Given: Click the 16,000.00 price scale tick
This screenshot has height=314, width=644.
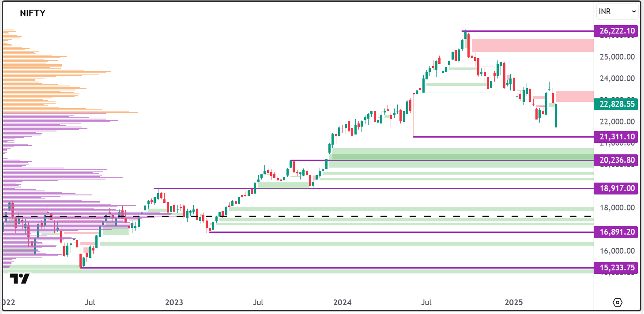Looking at the screenshot, I should [617, 251].
